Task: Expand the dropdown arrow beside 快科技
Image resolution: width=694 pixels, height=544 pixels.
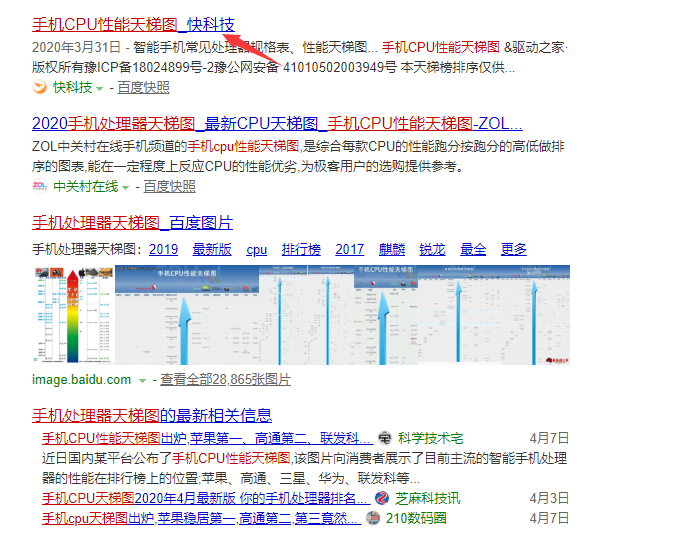Action: [99, 88]
